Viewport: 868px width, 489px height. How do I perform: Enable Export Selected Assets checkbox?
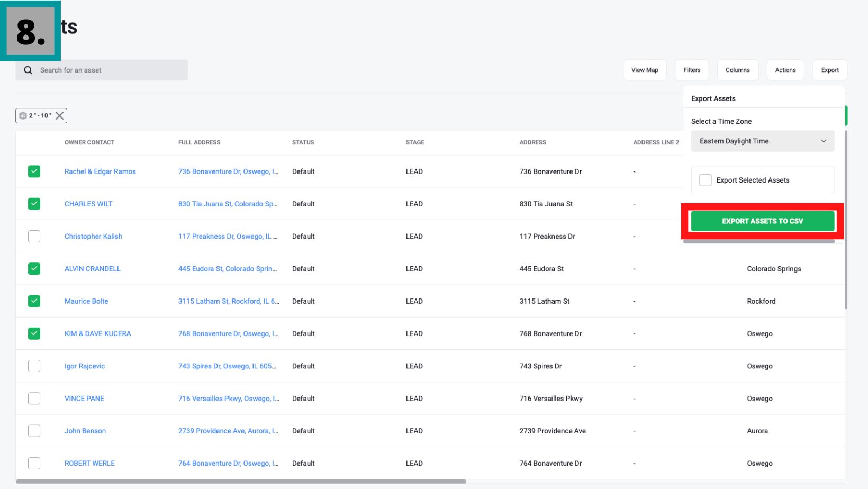click(706, 180)
